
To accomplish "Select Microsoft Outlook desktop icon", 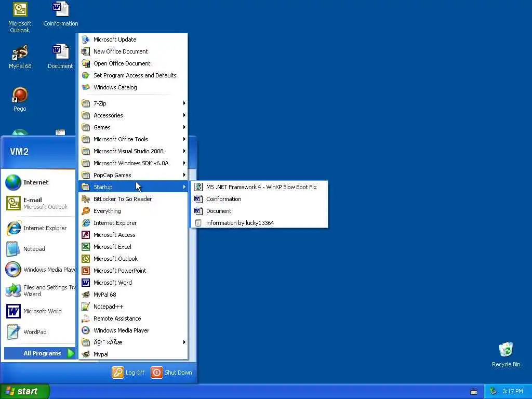I will (x=20, y=17).
